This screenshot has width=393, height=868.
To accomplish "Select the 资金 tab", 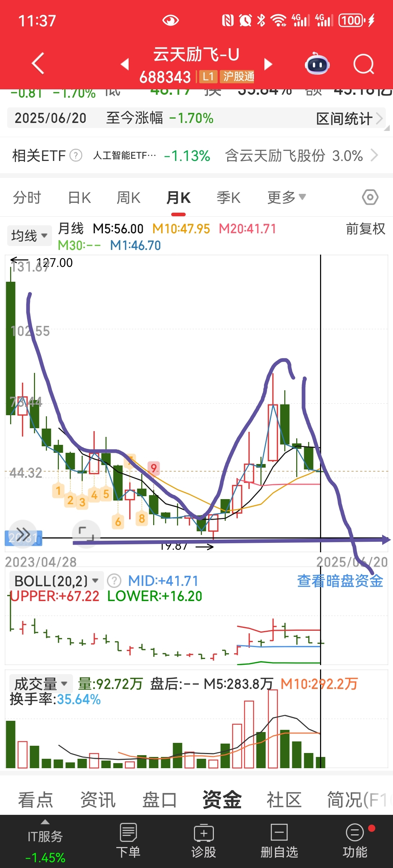I will point(222,799).
